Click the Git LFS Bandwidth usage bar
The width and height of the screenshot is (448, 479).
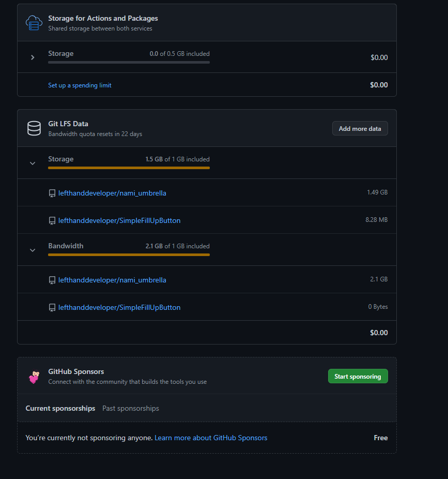[x=129, y=255]
